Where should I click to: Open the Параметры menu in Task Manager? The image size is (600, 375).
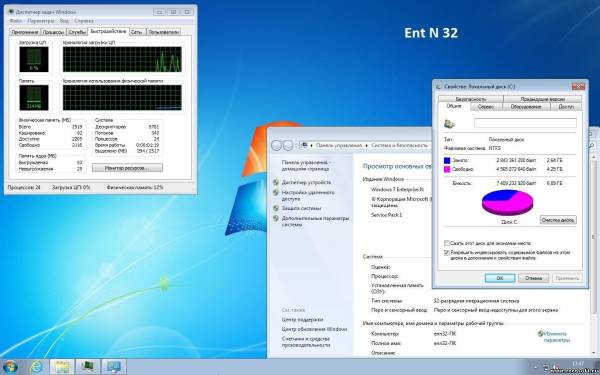coord(41,21)
